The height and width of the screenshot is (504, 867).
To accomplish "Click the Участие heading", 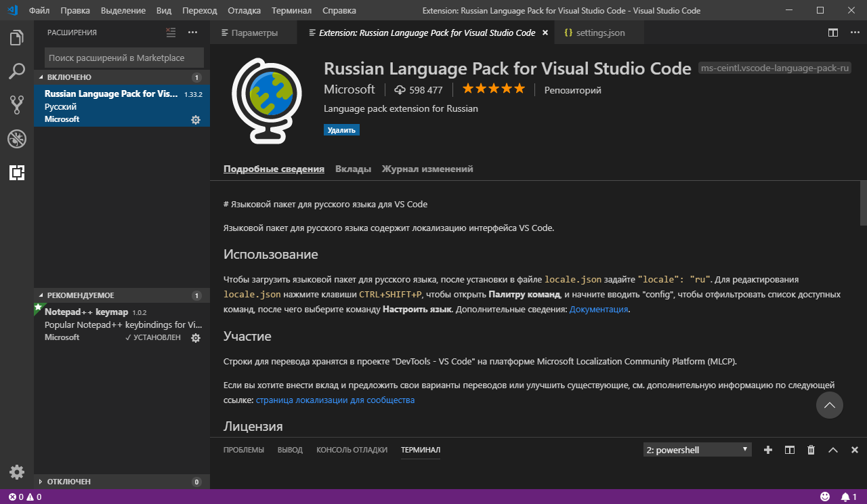I will click(x=247, y=336).
